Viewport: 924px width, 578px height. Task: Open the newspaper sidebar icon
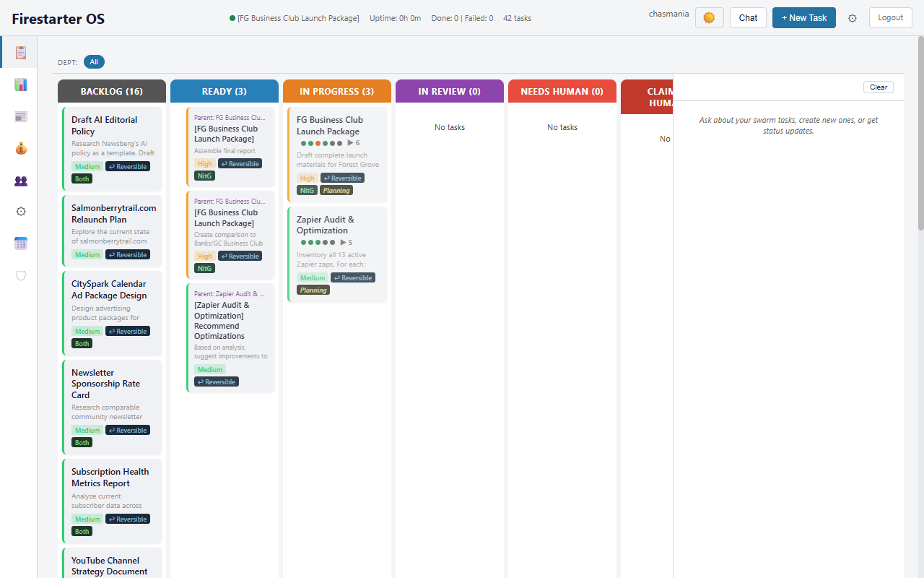(x=21, y=117)
